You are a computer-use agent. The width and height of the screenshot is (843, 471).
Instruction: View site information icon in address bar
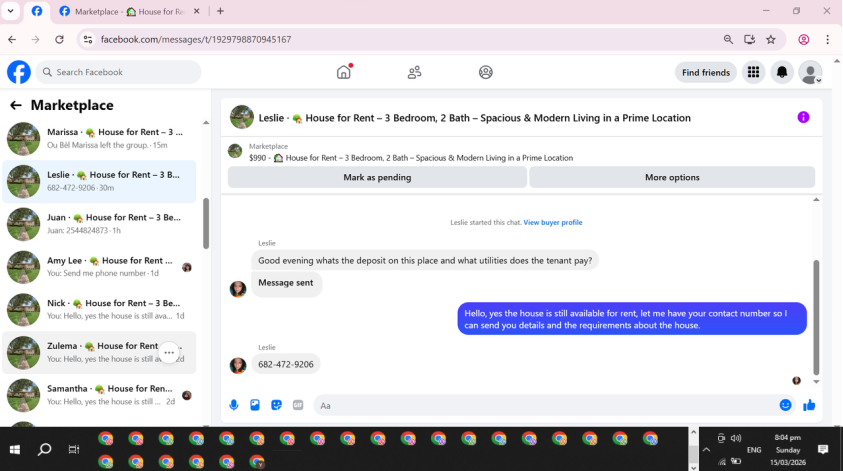pyautogui.click(x=88, y=39)
